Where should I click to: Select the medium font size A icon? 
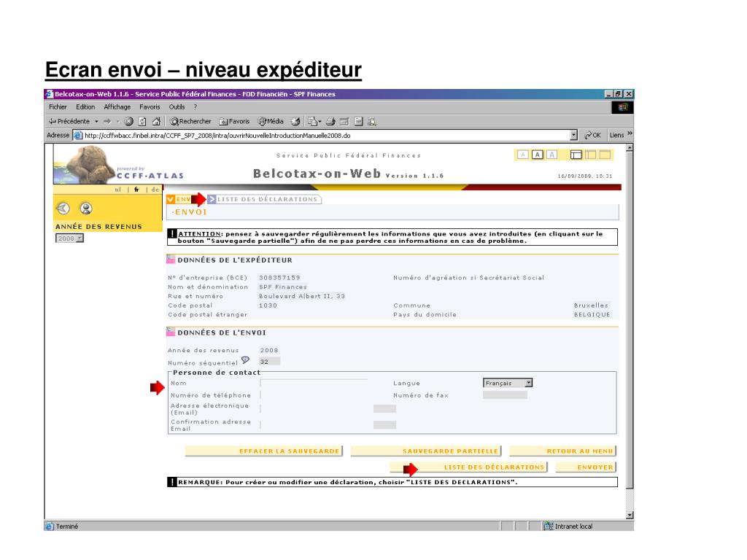[x=538, y=155]
